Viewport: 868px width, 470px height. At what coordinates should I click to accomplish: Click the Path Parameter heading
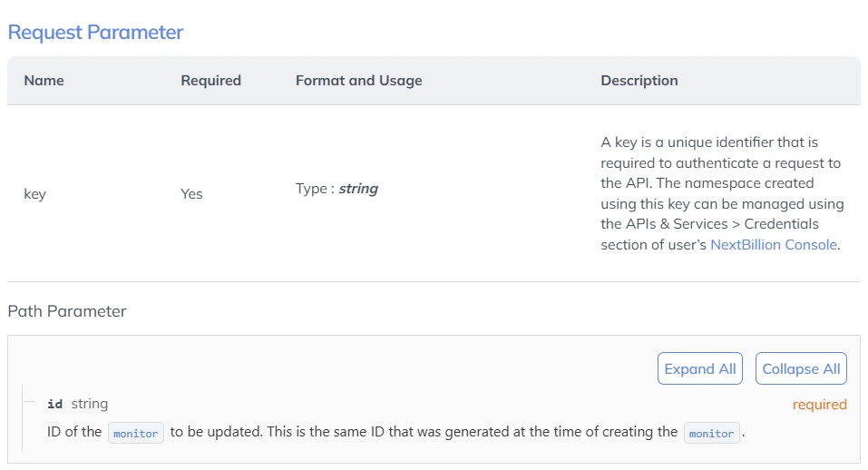[67, 311]
